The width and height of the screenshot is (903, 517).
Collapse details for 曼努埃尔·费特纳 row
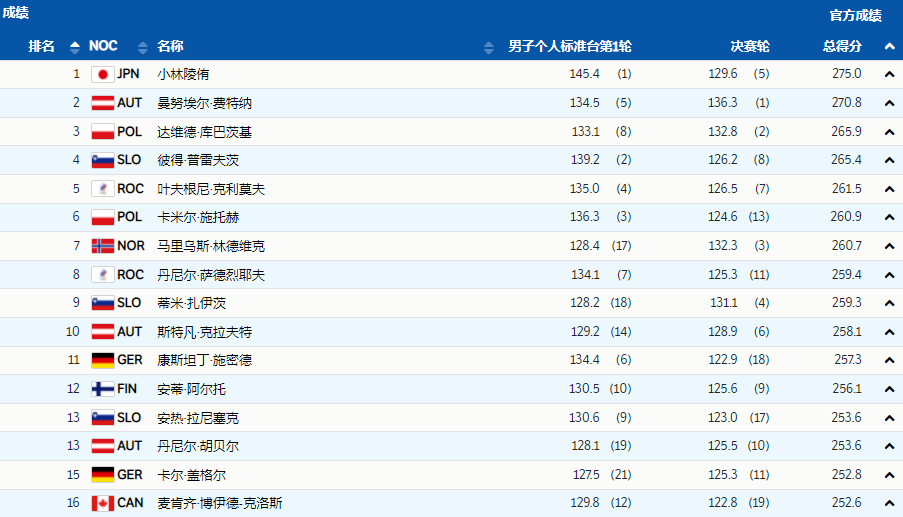(889, 103)
